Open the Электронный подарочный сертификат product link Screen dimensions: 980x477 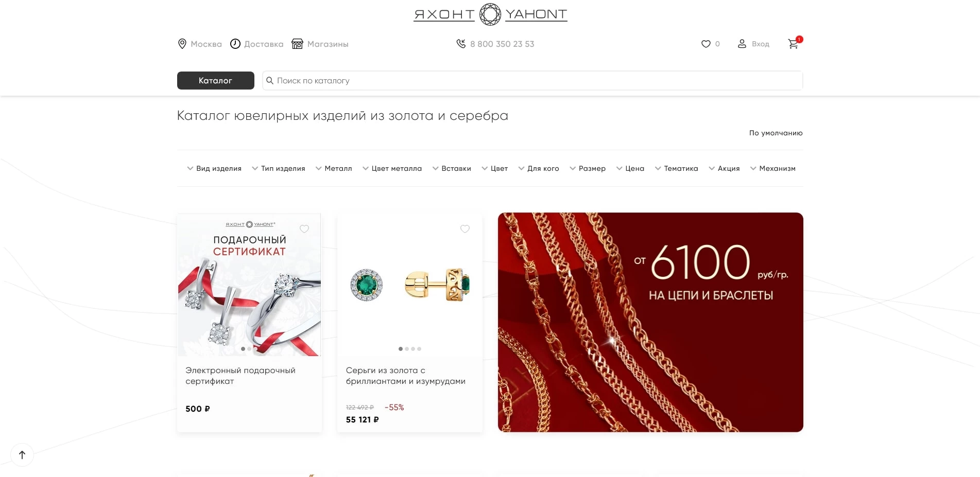pyautogui.click(x=240, y=376)
